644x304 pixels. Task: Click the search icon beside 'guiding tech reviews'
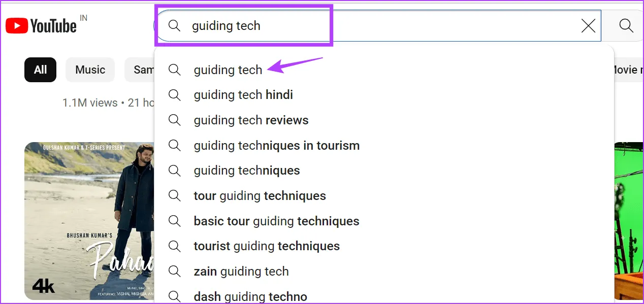[x=174, y=120]
